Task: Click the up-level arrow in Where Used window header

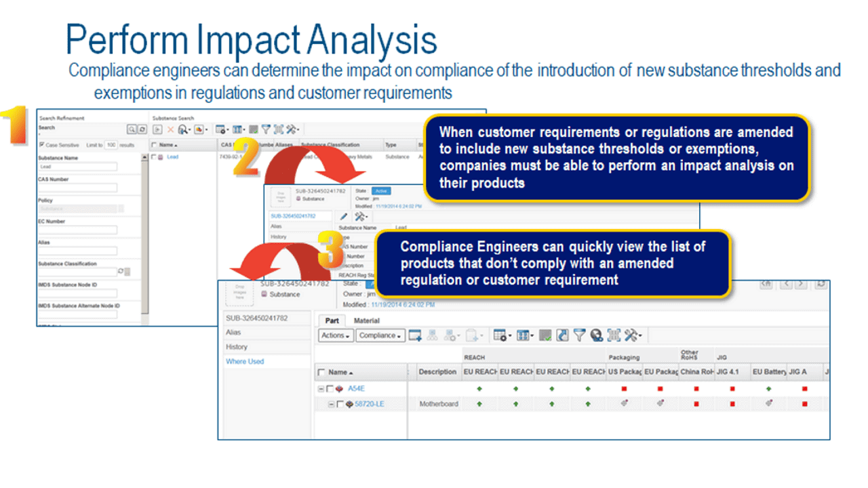Action: (x=766, y=284)
